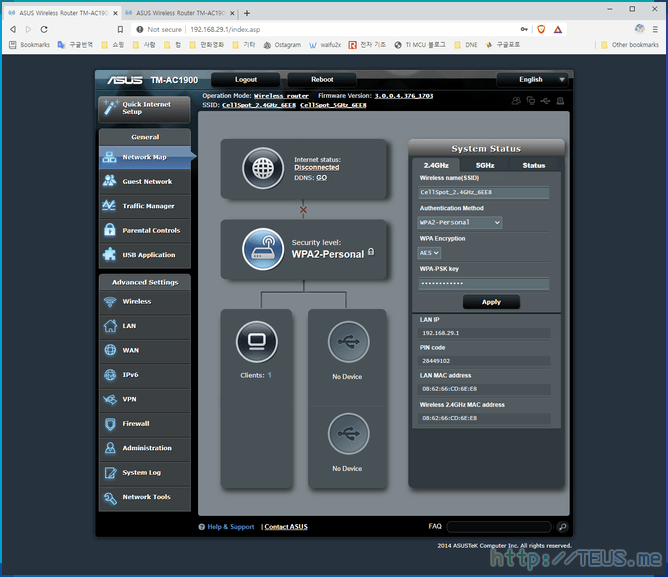The width and height of the screenshot is (668, 577).
Task: Click the guest network status icon in header
Action: coord(516,101)
